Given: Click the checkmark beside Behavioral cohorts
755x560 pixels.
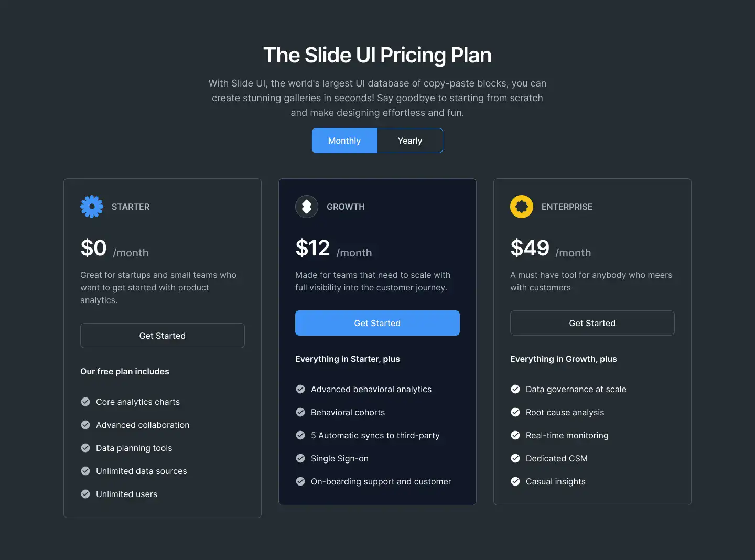Looking at the screenshot, I should (x=300, y=412).
